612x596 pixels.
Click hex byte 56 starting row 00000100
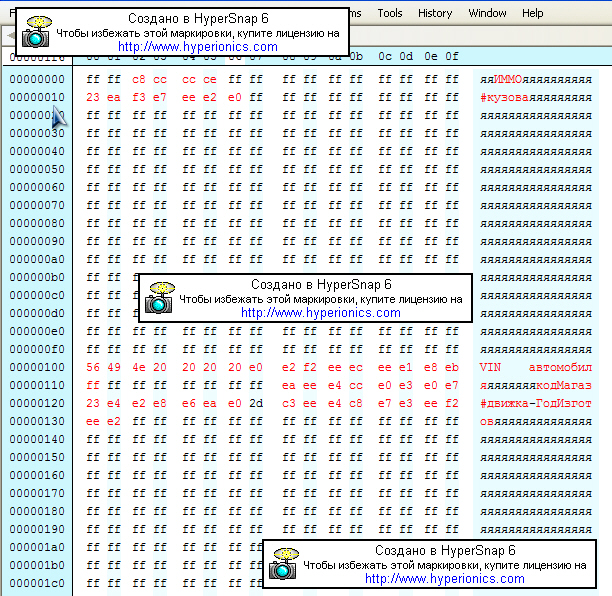[x=93, y=367]
